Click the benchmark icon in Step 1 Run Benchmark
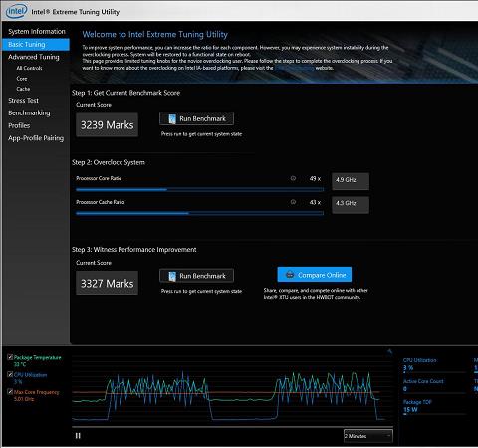The width and height of the screenshot is (478, 448). point(172,119)
